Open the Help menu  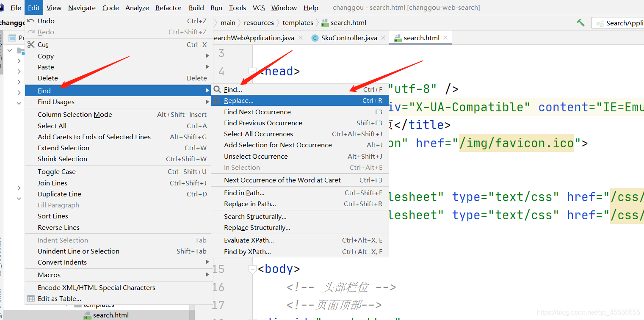pos(311,8)
